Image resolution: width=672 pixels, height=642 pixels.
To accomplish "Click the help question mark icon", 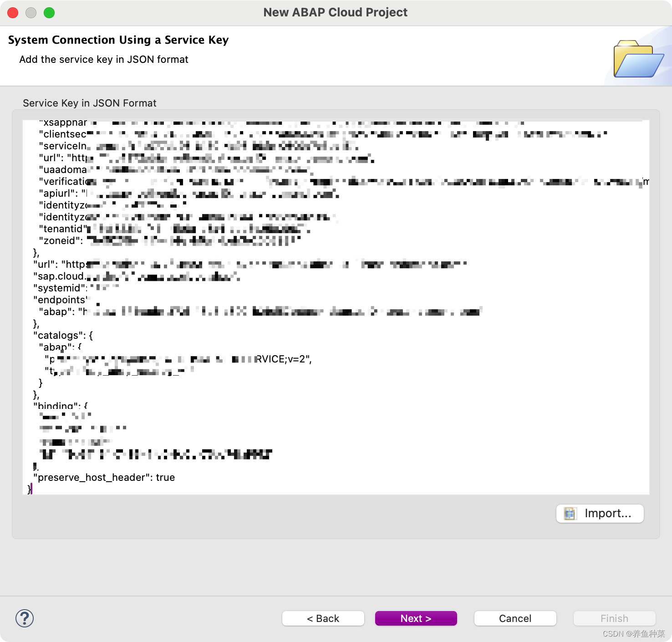I will [x=25, y=618].
